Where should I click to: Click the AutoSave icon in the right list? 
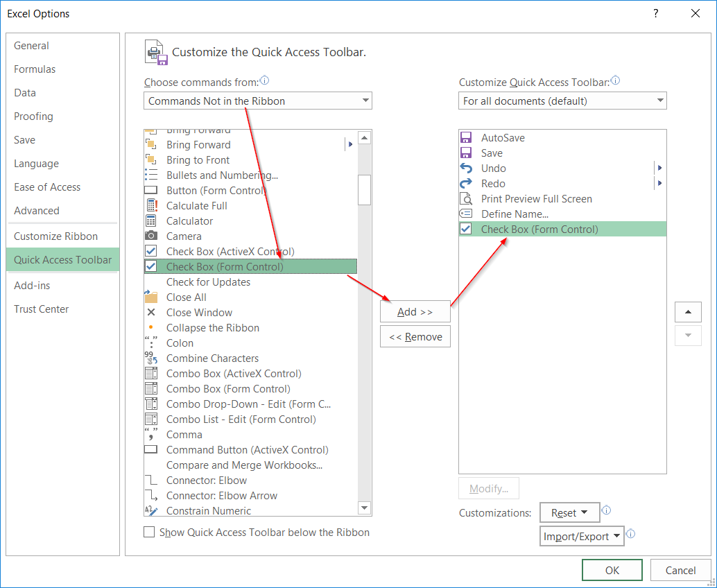[465, 137]
